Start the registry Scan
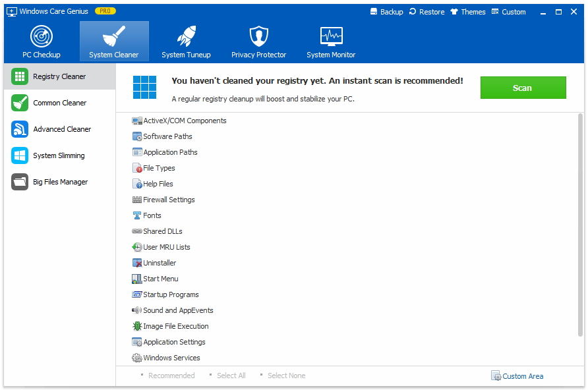 tap(523, 88)
